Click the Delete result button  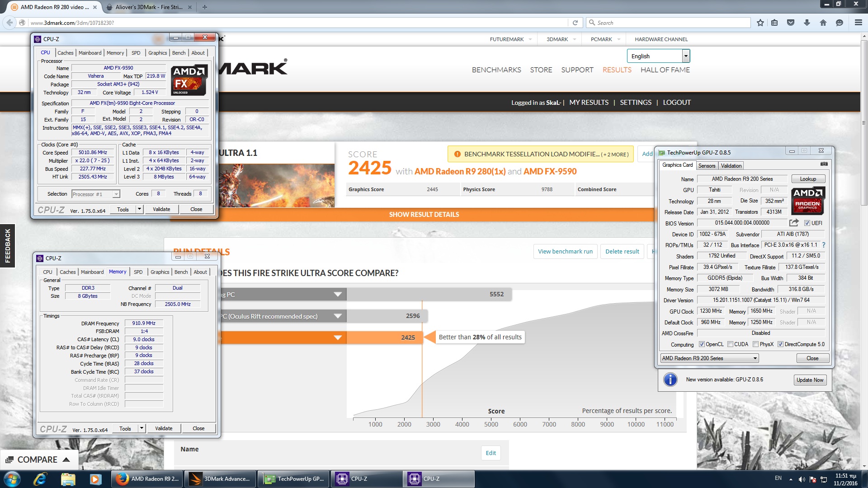[622, 252]
